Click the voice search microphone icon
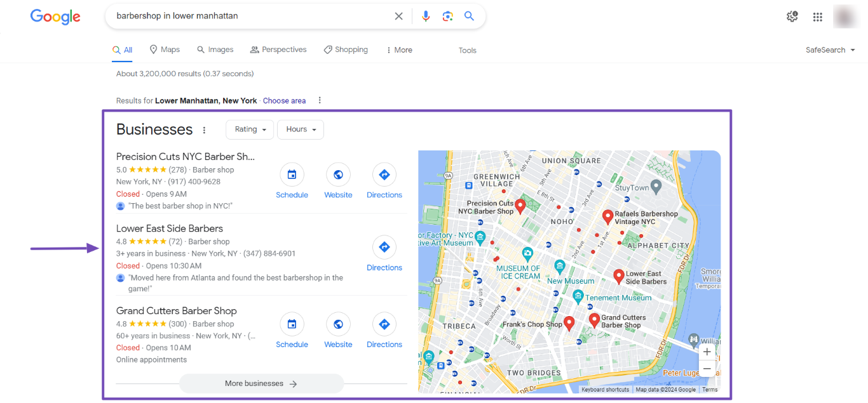This screenshot has width=868, height=403. pyautogui.click(x=426, y=16)
